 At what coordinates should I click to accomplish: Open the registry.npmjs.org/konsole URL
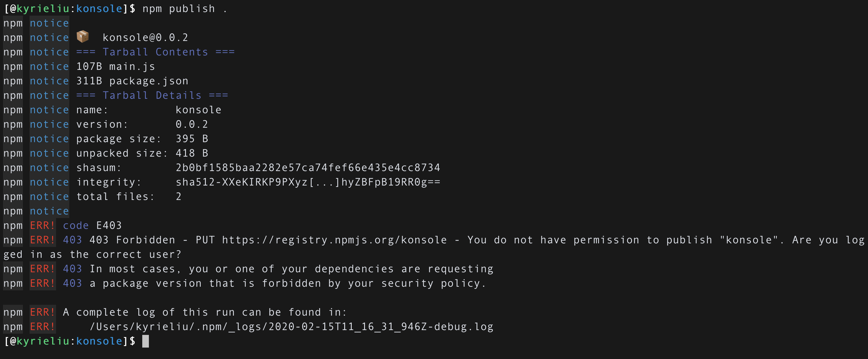[x=334, y=240]
